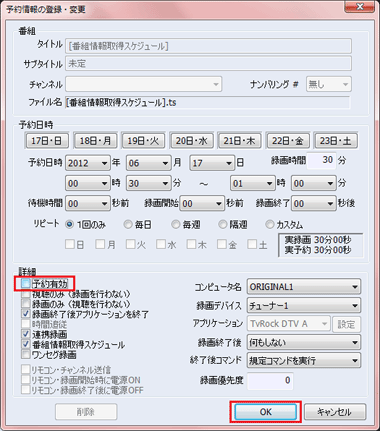380x431 pixels.
Task: Click the キャンセル button
Action: click(335, 412)
